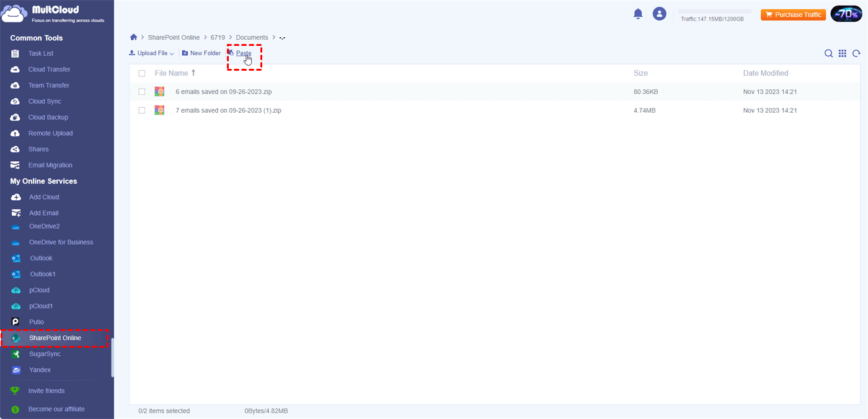Click the Putio icon

click(16, 322)
